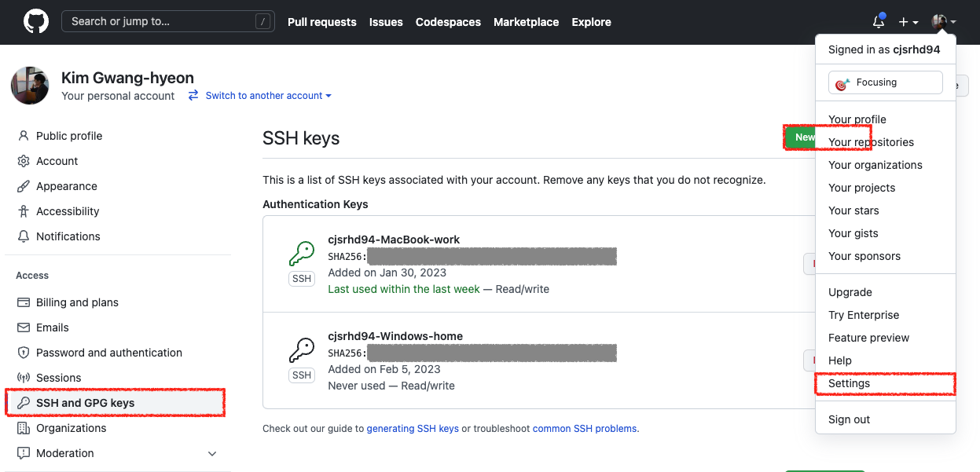The height and width of the screenshot is (472, 980).
Task: Open Issues in top navigation
Action: 386,22
